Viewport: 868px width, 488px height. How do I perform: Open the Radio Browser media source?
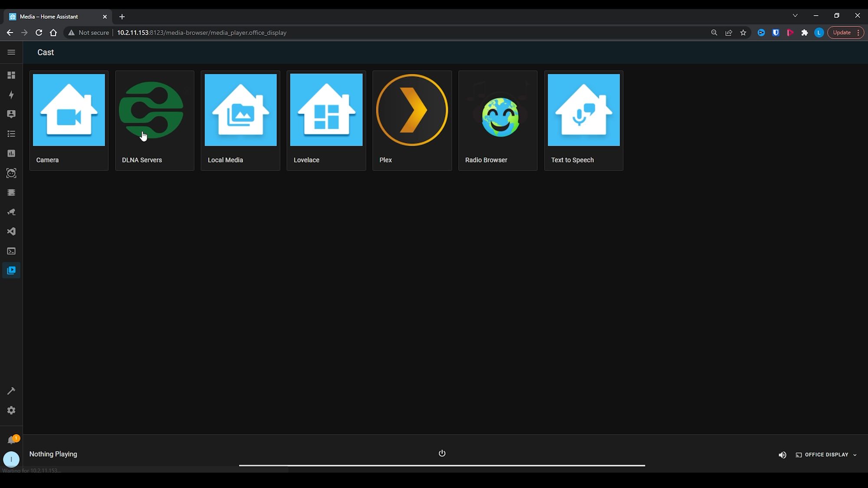pos(498,121)
